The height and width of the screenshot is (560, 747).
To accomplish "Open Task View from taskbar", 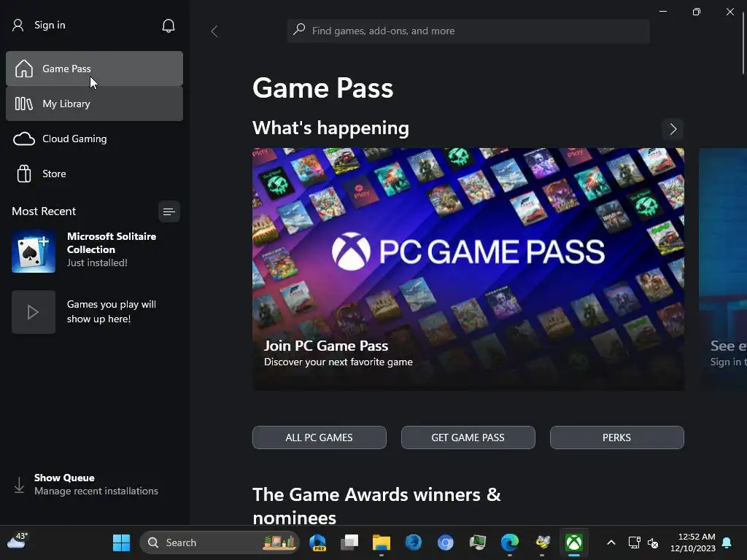I will [x=349, y=542].
